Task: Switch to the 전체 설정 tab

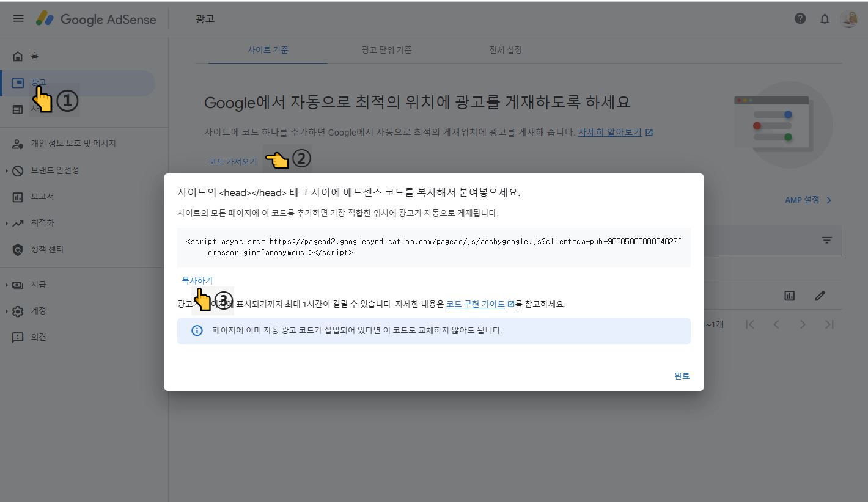Action: pyautogui.click(x=506, y=50)
